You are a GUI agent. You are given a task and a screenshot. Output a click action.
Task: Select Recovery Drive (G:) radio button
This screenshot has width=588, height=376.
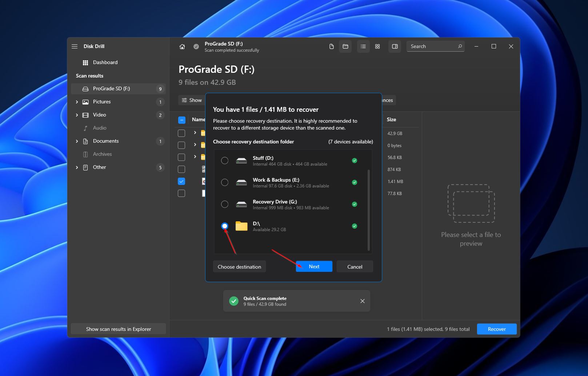pyautogui.click(x=225, y=204)
